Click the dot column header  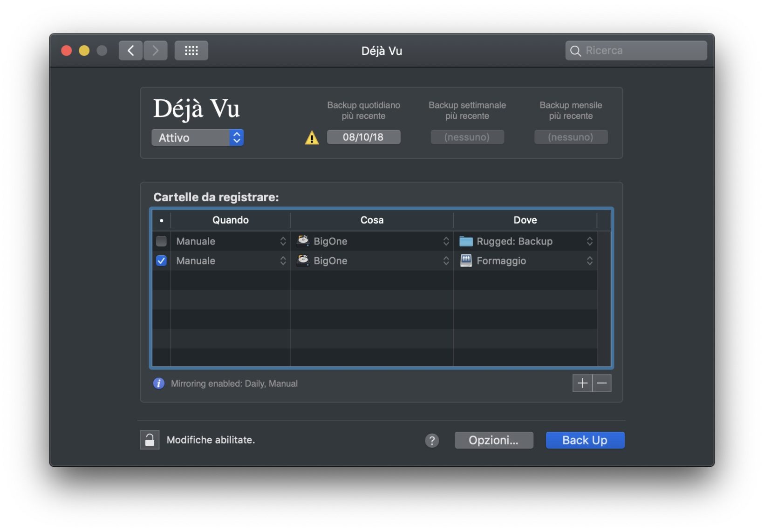[x=161, y=220]
